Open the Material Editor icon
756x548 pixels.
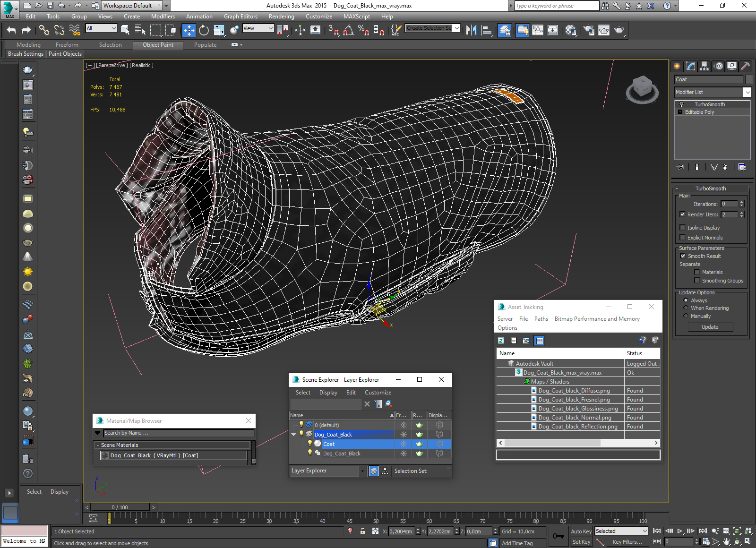tap(571, 30)
